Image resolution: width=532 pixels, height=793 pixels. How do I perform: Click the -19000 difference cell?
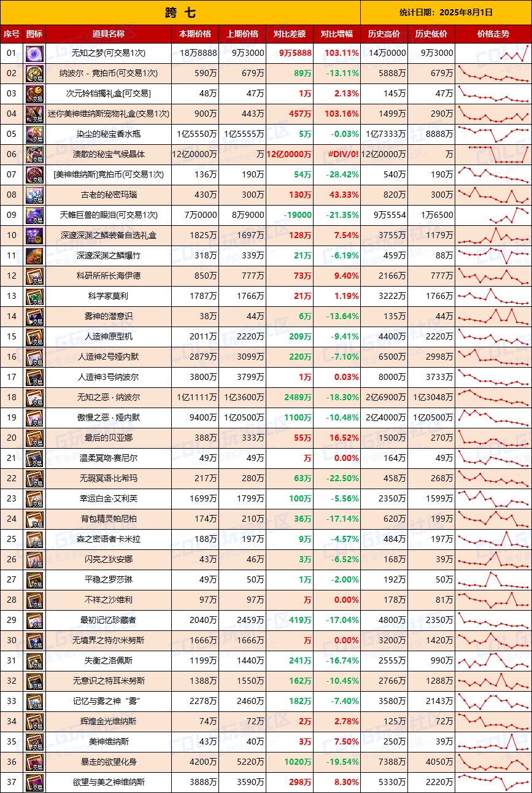pos(290,215)
